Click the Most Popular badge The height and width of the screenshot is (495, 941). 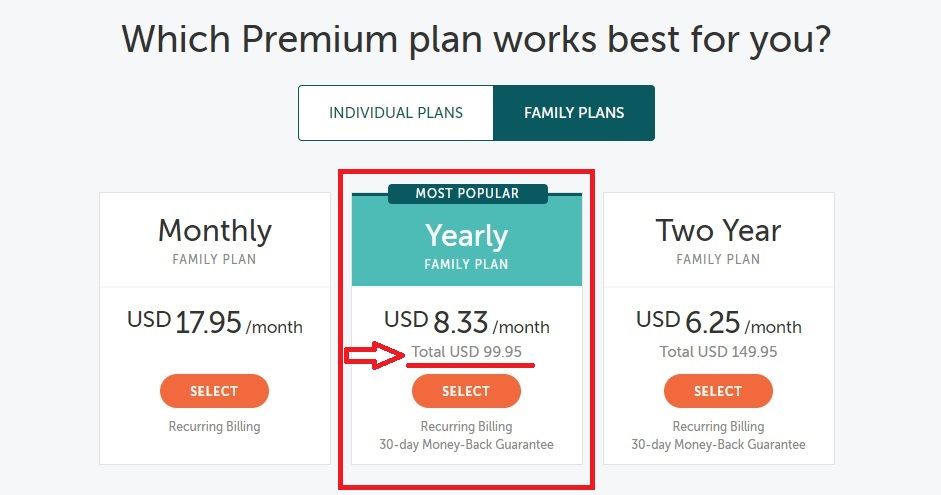[x=467, y=194]
